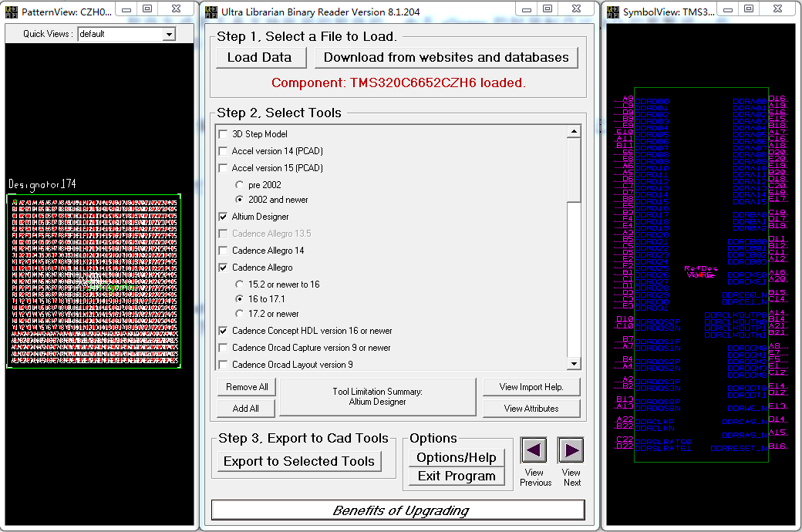Viewport: 802px width, 532px height.
Task: Select the 2002 and newer radio button
Action: [239, 200]
